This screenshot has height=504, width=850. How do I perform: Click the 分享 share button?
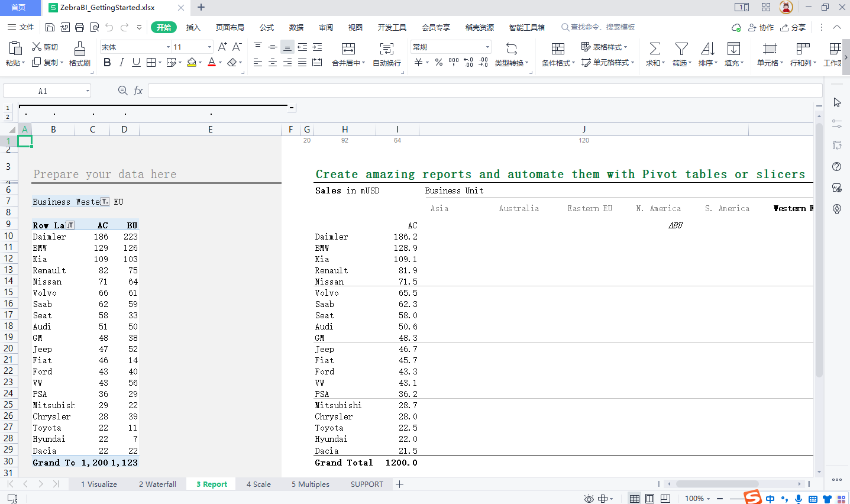pyautogui.click(x=793, y=27)
